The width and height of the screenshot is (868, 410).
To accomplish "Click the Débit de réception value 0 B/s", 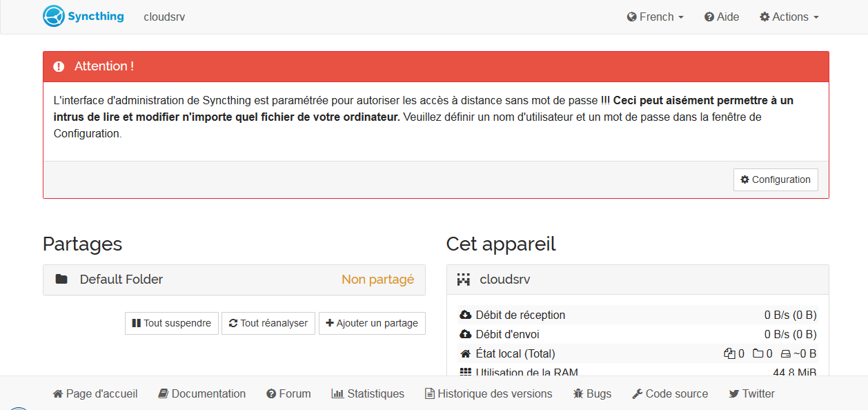I will click(791, 315).
